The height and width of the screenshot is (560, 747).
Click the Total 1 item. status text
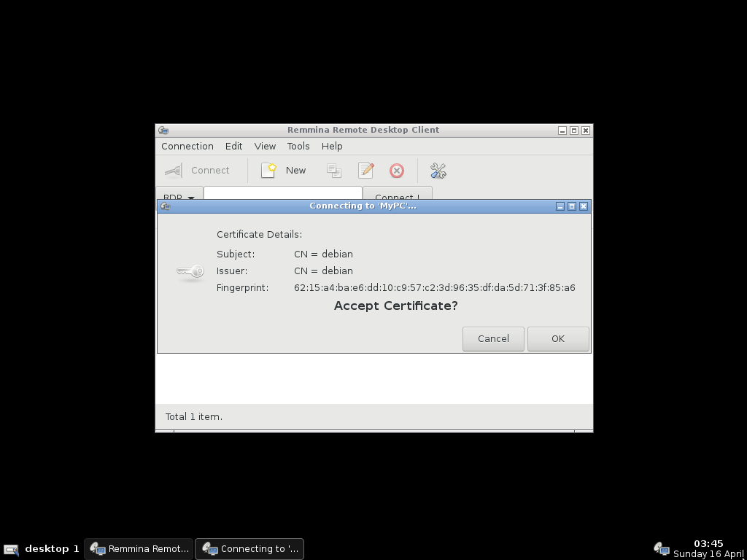(x=194, y=416)
